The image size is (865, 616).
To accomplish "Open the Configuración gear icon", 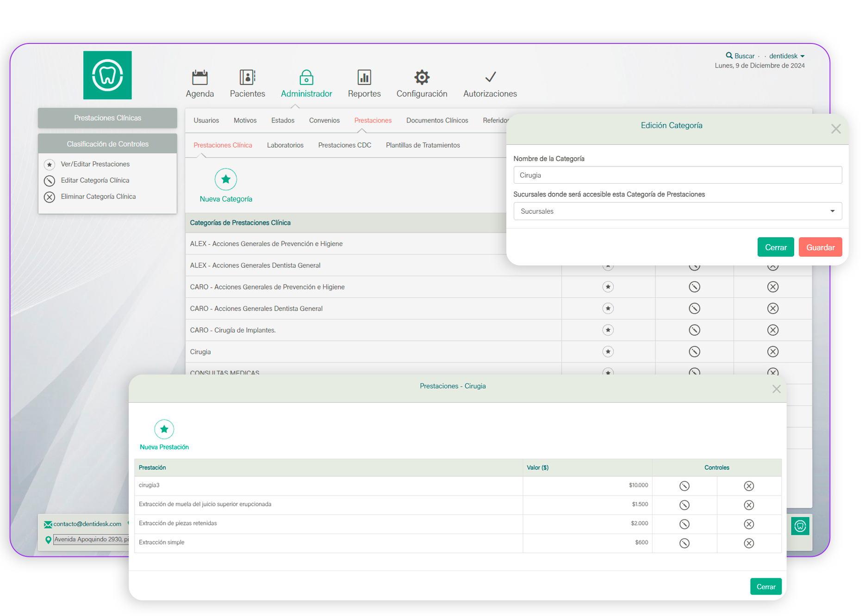I will coord(422,78).
